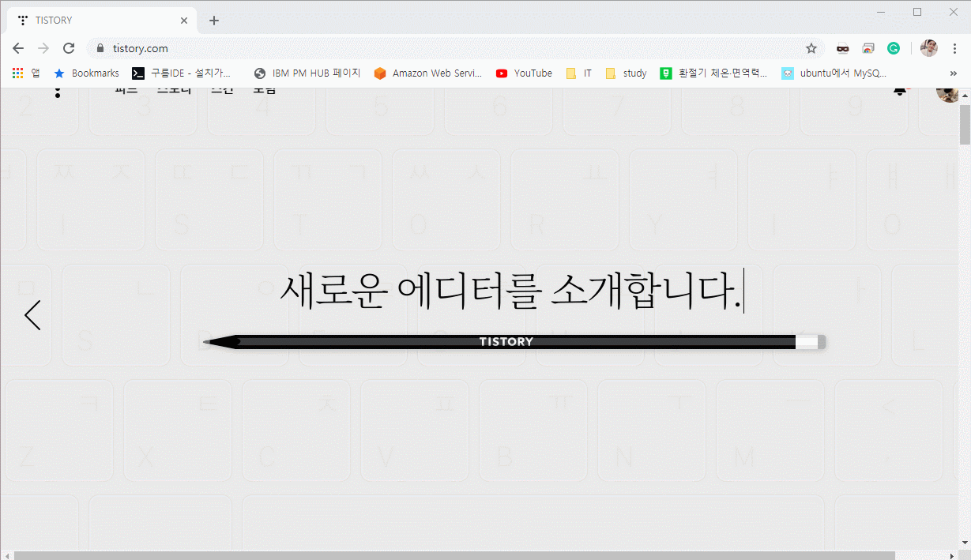Open Chrome's three-dot menu
971x560 pixels.
pos(954,48)
